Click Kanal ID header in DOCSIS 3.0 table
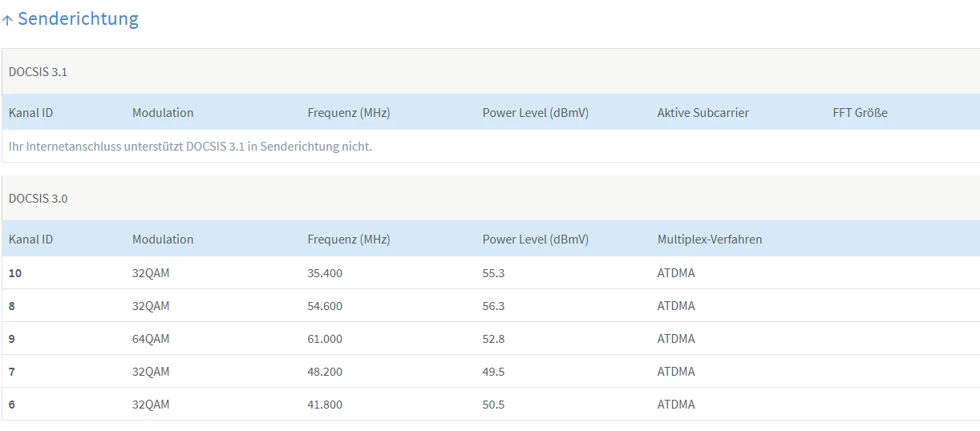Viewport: 980px width, 431px height. click(30, 240)
